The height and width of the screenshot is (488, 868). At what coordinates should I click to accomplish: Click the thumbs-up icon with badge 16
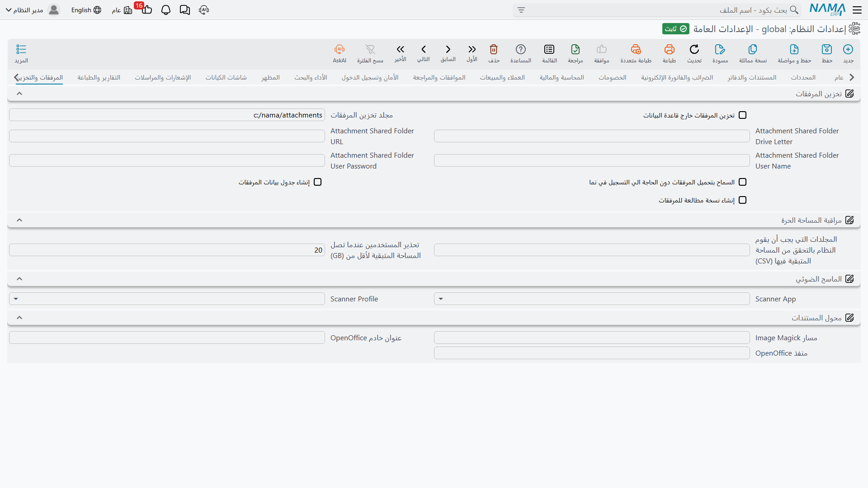pyautogui.click(x=146, y=9)
